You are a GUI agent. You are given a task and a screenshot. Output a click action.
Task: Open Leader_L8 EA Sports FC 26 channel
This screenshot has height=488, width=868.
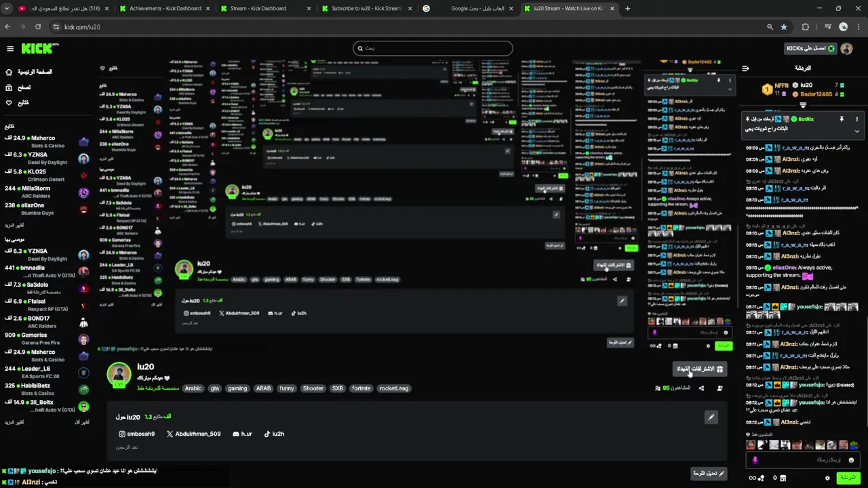coord(46,372)
